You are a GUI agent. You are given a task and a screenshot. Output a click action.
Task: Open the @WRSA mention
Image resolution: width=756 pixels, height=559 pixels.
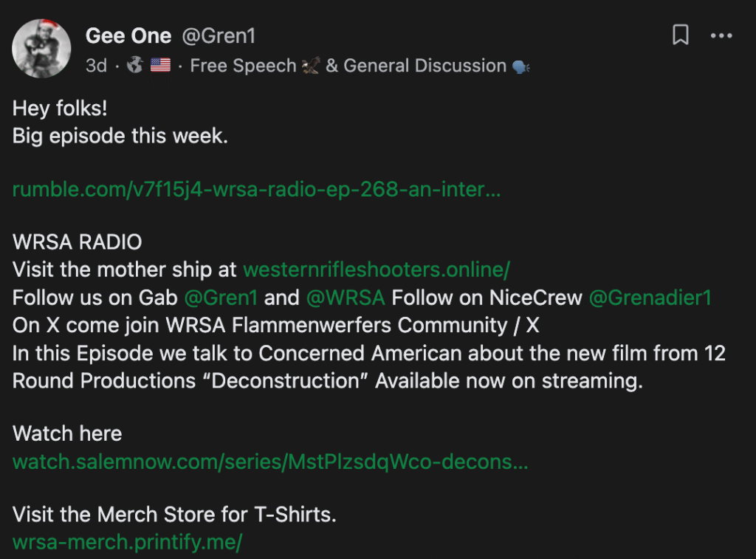click(x=346, y=298)
